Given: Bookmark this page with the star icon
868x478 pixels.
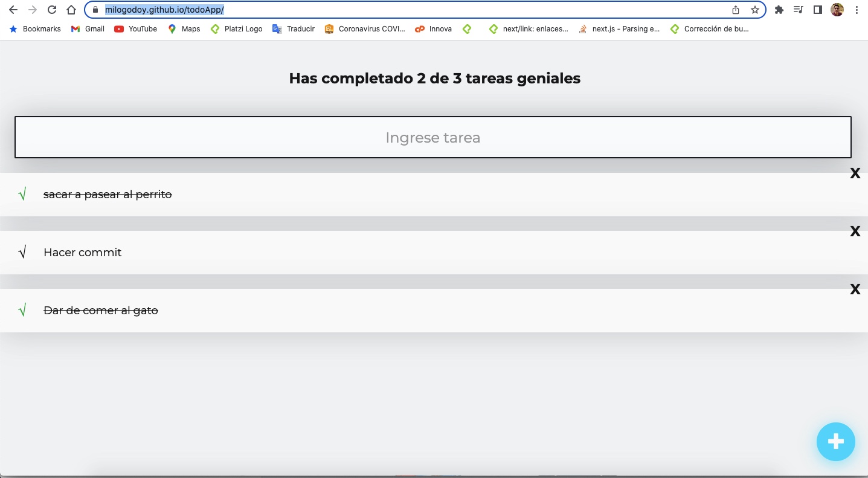Looking at the screenshot, I should (754, 10).
